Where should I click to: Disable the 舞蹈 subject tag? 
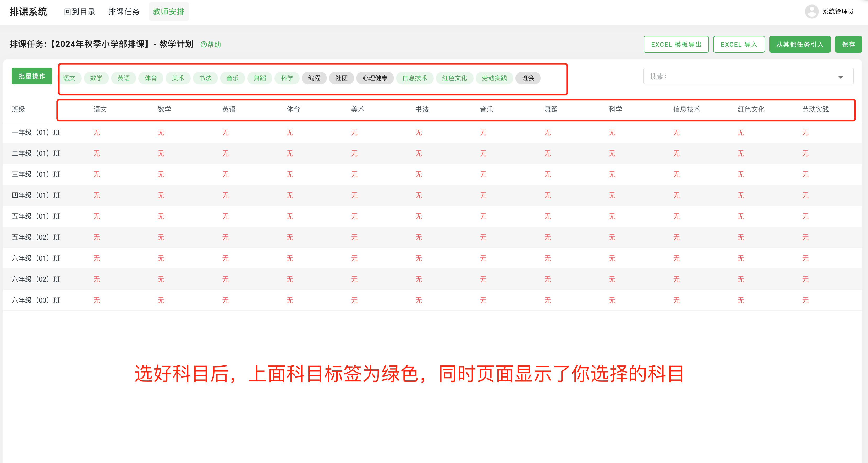260,78
